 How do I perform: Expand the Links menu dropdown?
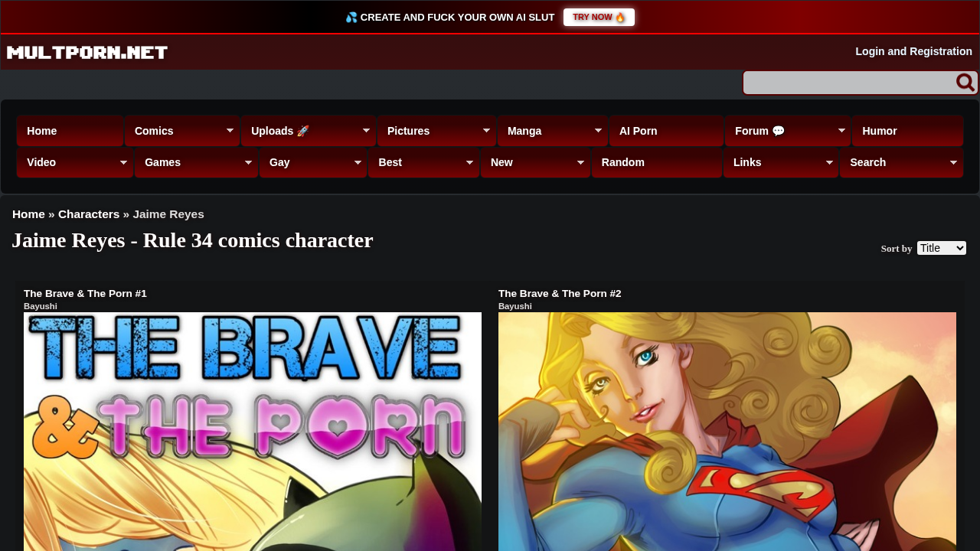point(781,162)
